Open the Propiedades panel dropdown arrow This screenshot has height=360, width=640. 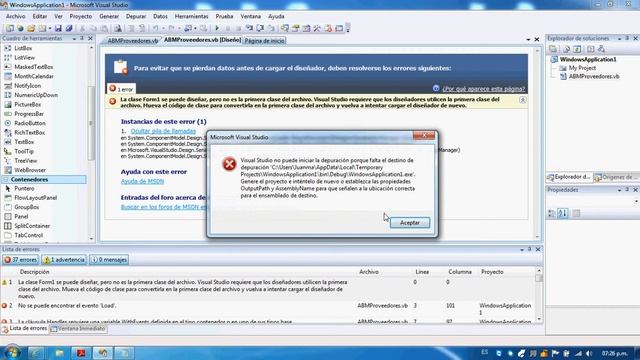620,190
